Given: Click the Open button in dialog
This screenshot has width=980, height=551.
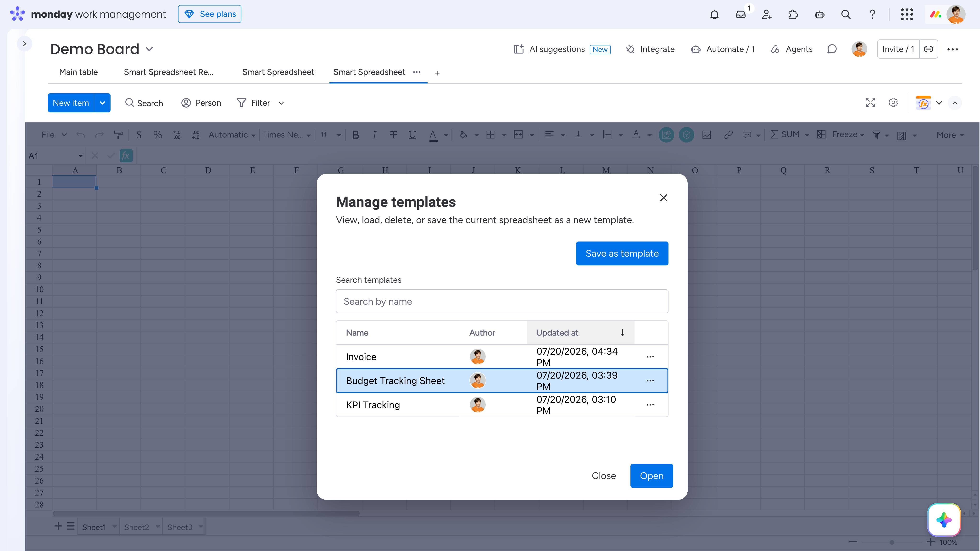Looking at the screenshot, I should pos(652,476).
